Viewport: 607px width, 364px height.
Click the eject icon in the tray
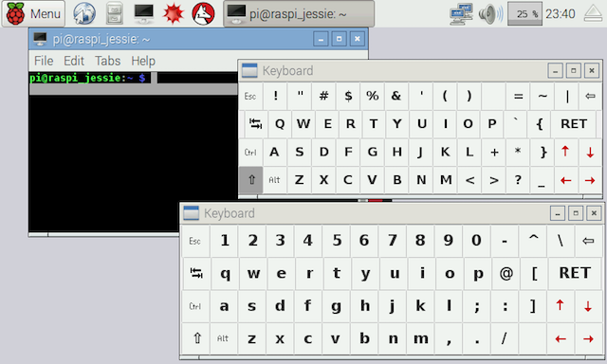point(593,14)
